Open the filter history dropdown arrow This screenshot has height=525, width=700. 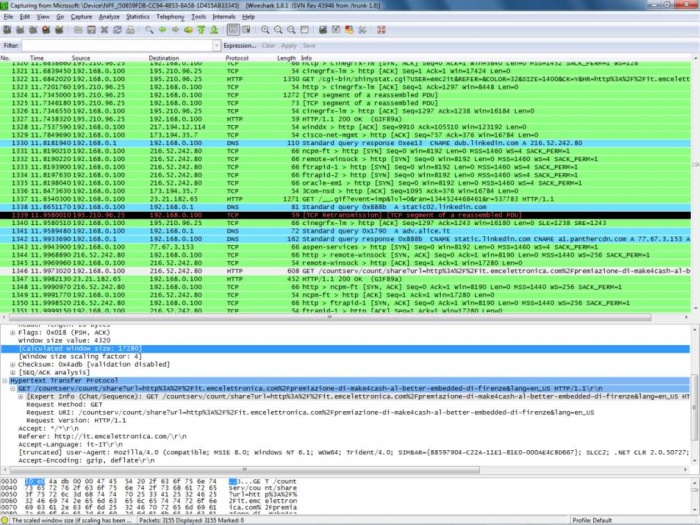pos(217,46)
